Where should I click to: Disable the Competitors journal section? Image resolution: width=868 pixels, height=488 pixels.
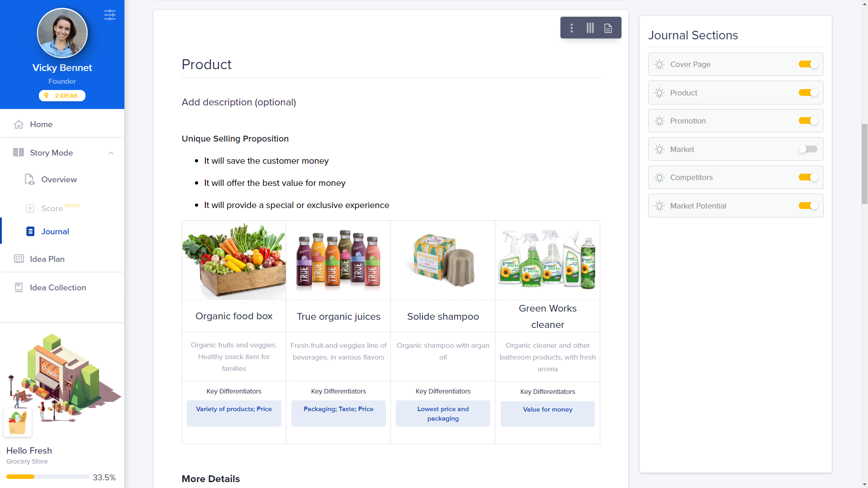tap(807, 177)
